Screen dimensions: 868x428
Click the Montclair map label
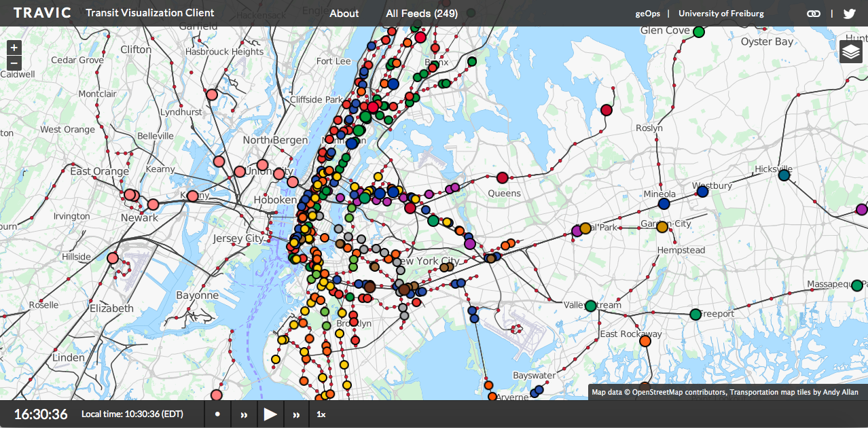click(x=98, y=94)
